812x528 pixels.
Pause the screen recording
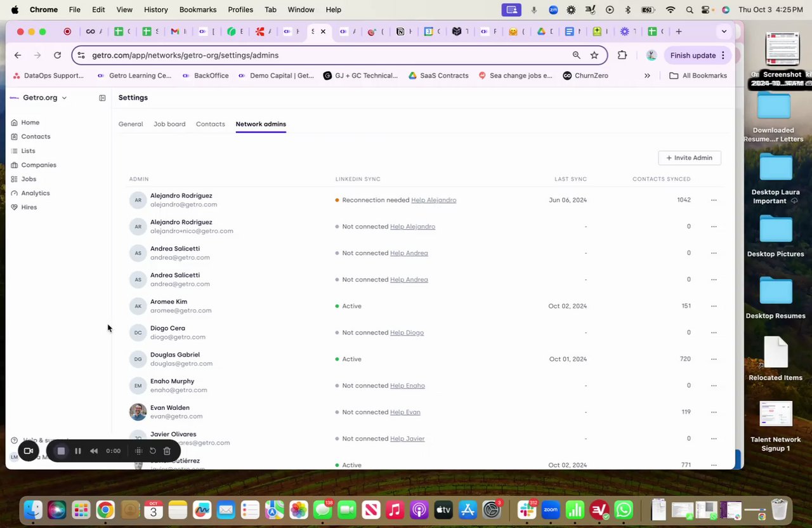pos(77,451)
